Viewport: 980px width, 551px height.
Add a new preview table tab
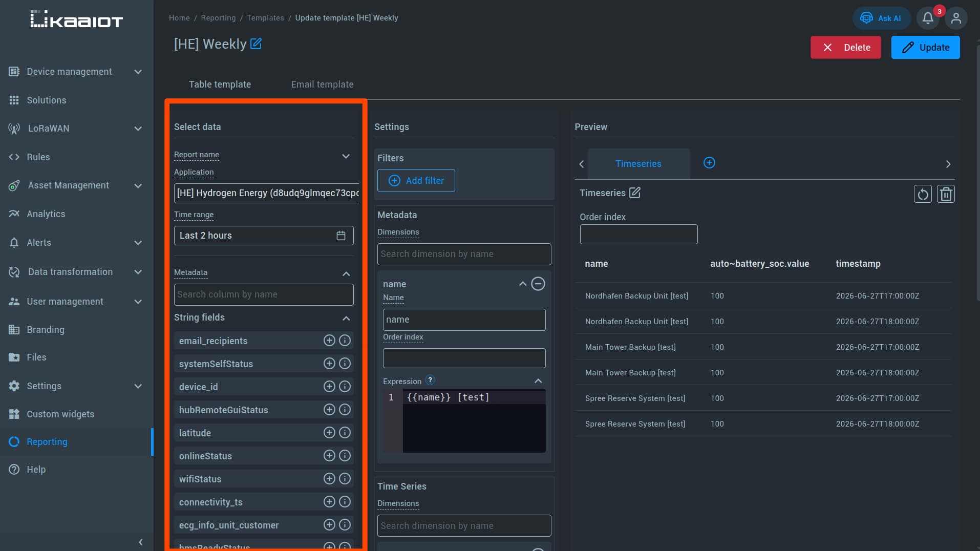tap(709, 163)
